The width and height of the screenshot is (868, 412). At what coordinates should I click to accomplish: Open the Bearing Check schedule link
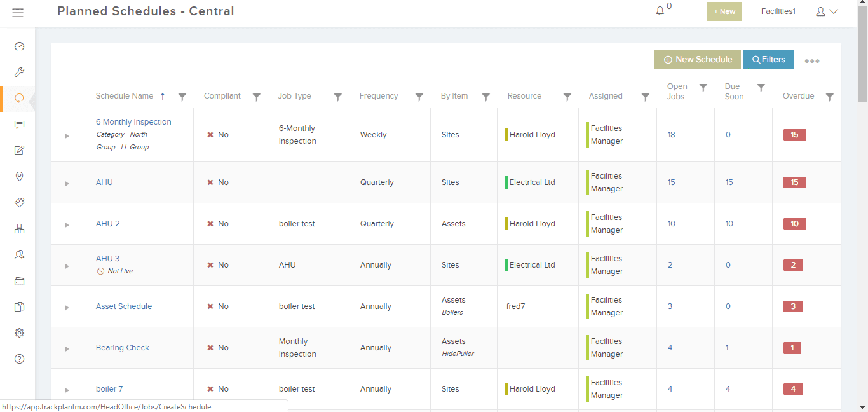(x=122, y=347)
